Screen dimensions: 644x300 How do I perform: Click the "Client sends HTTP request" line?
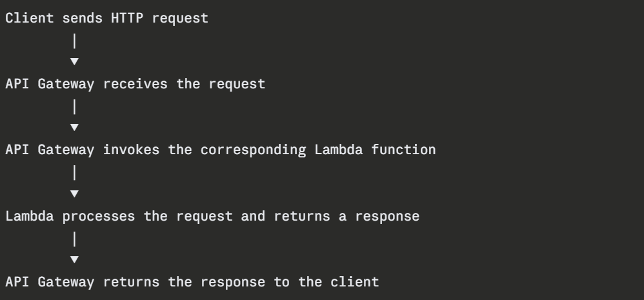(107, 18)
